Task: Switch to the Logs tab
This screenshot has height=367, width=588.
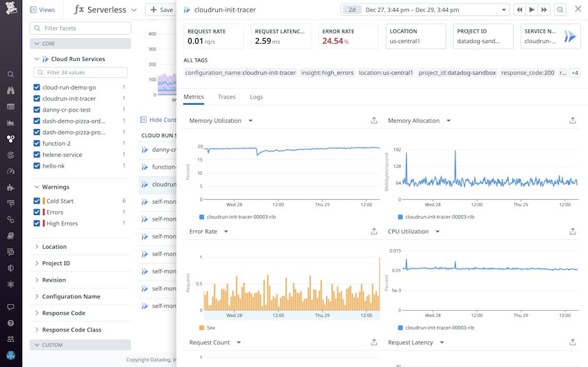Action: click(x=256, y=96)
